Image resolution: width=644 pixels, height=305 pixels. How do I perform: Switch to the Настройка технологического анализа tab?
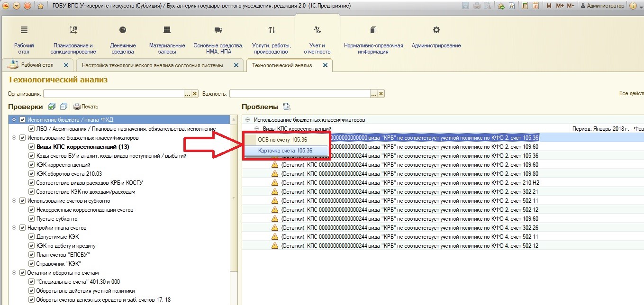tap(152, 65)
